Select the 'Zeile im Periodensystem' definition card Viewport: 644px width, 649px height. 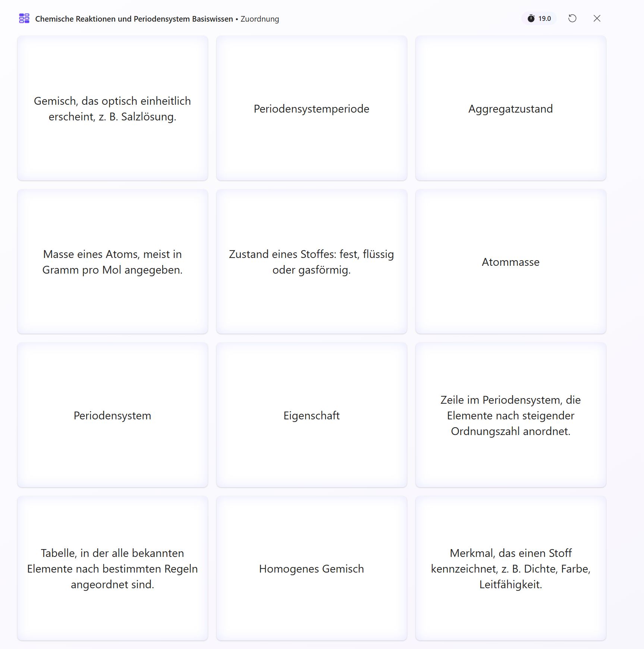511,415
